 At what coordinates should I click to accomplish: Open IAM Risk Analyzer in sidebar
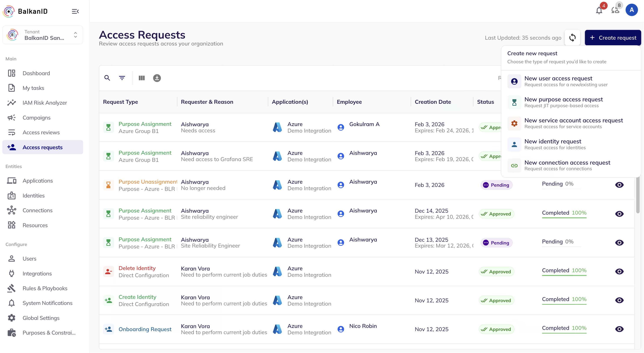pos(45,103)
